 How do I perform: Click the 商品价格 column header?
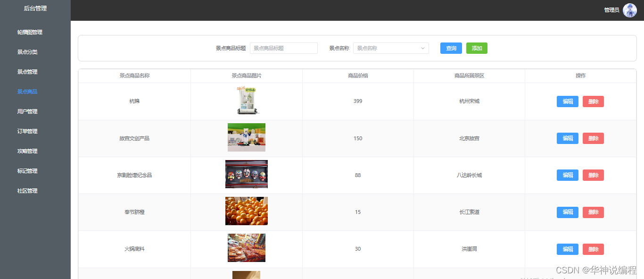point(358,76)
